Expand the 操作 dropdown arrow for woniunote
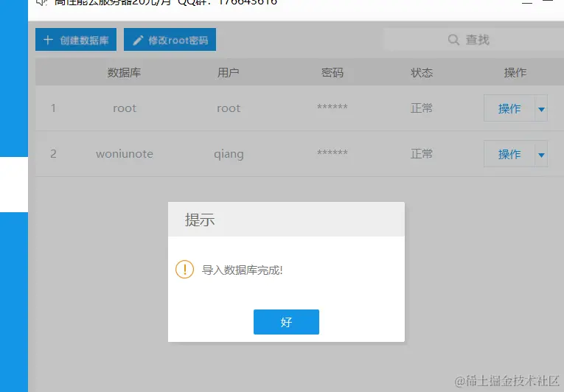 (x=541, y=154)
